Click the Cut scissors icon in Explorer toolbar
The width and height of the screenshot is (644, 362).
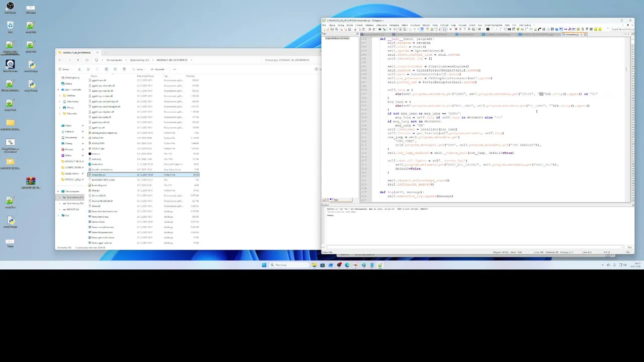click(79, 69)
